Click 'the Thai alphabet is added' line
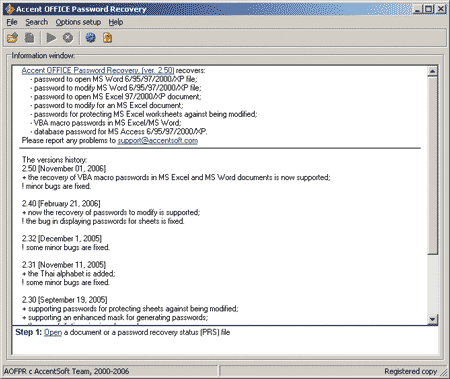Viewport: 450px width, 379px height. (69, 274)
